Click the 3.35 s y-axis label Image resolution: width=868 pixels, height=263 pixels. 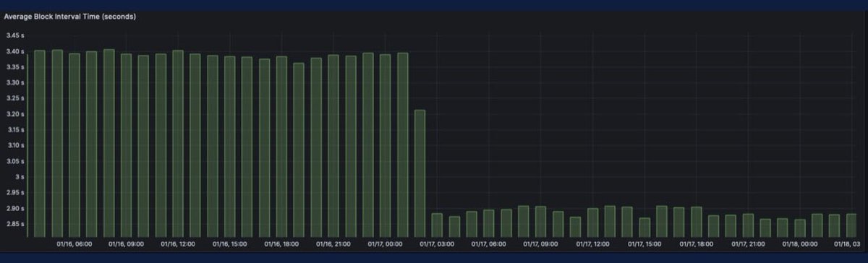coord(15,66)
